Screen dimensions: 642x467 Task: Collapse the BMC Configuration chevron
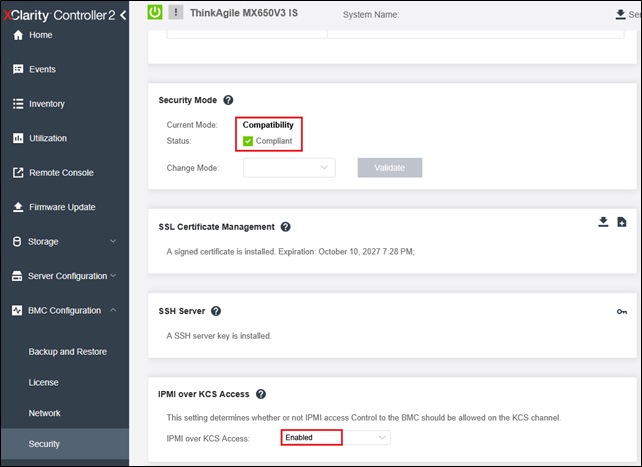point(113,310)
